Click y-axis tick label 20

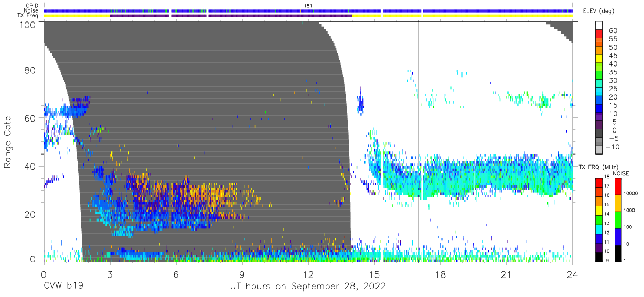31,214
